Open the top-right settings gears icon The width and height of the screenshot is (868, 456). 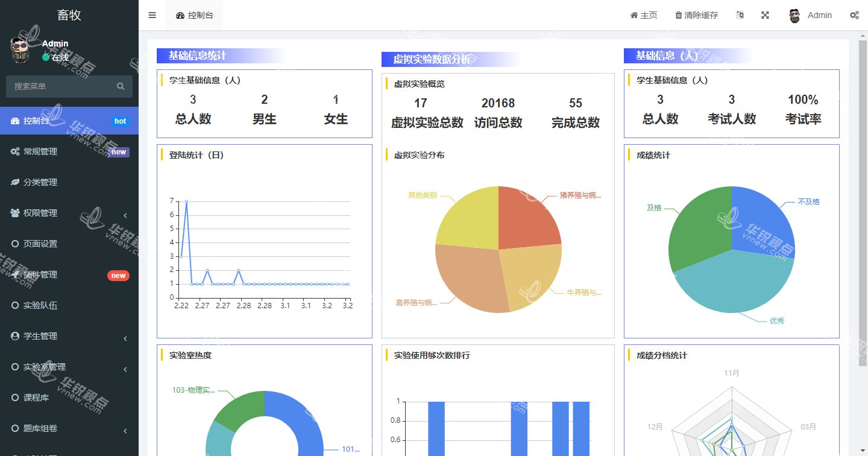854,15
